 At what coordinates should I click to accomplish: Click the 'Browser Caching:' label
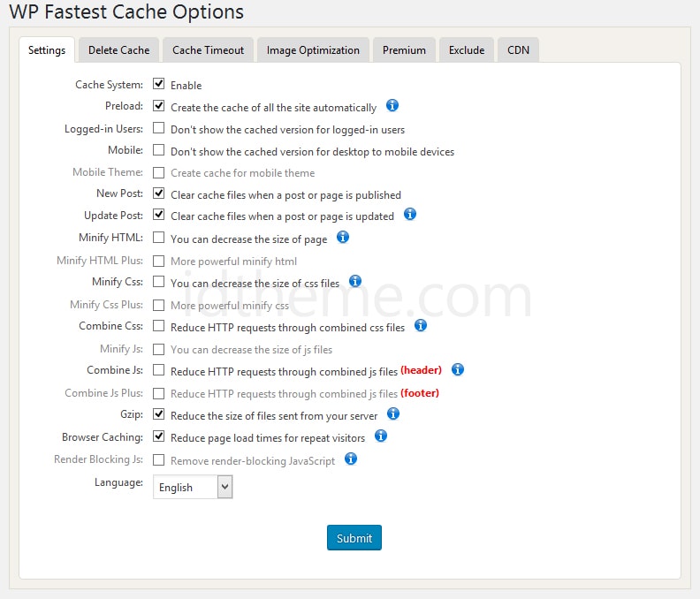[103, 437]
